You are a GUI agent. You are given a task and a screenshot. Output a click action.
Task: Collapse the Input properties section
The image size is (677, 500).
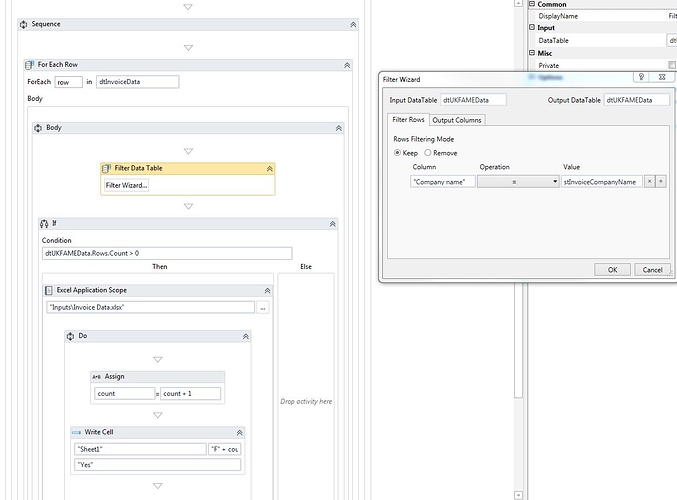point(532,27)
